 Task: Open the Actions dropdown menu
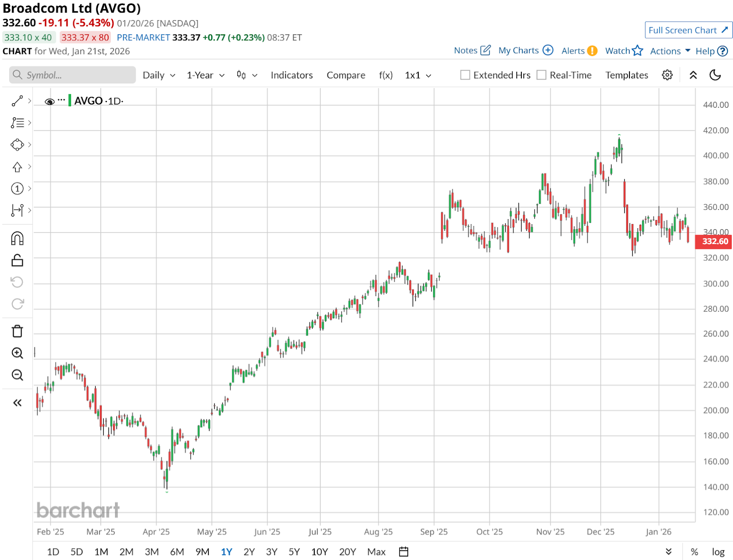[670, 51]
